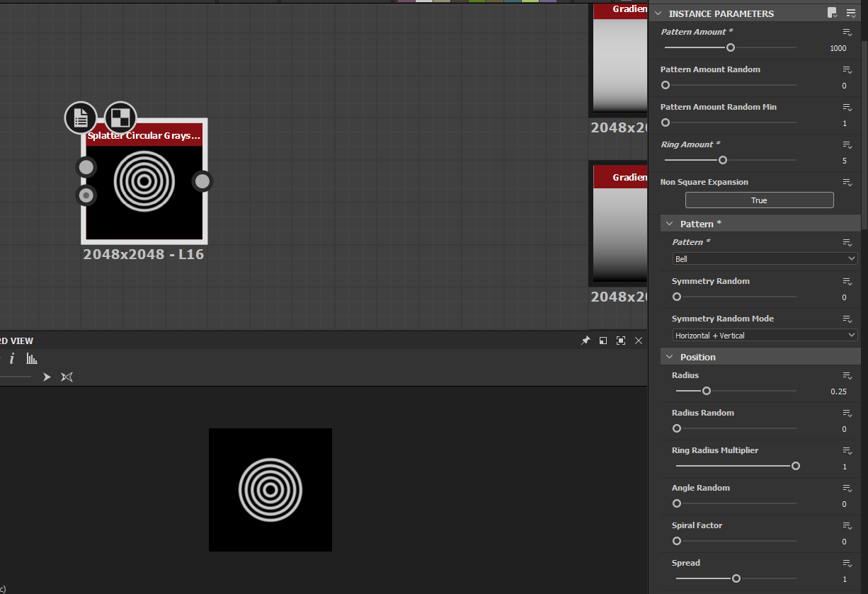Open the Non Square Expansion menu icon
Viewport: 868px width, 594px height.
847,183
